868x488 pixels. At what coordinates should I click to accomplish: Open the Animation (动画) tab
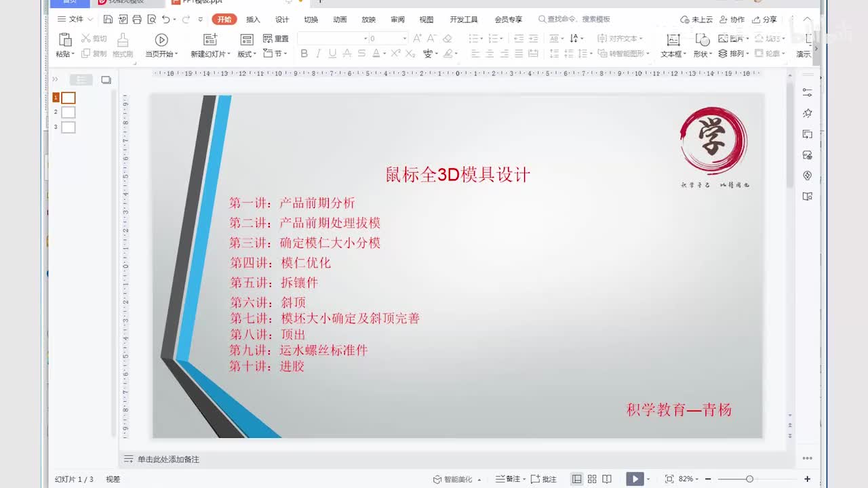point(340,19)
